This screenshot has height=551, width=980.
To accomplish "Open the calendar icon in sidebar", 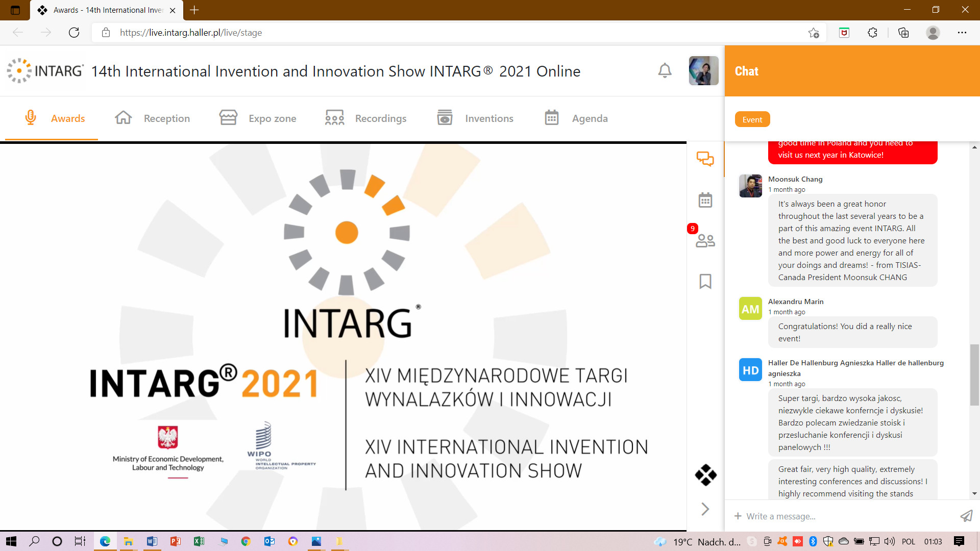I will point(705,200).
